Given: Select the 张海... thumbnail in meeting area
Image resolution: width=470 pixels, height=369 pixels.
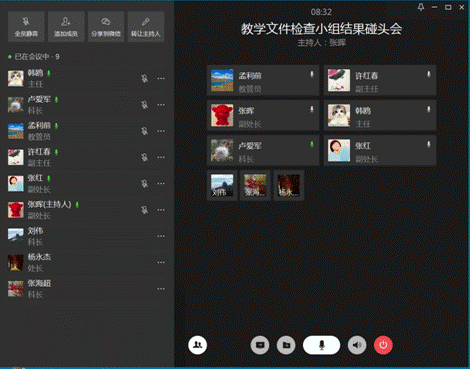Looking at the screenshot, I should (x=255, y=185).
